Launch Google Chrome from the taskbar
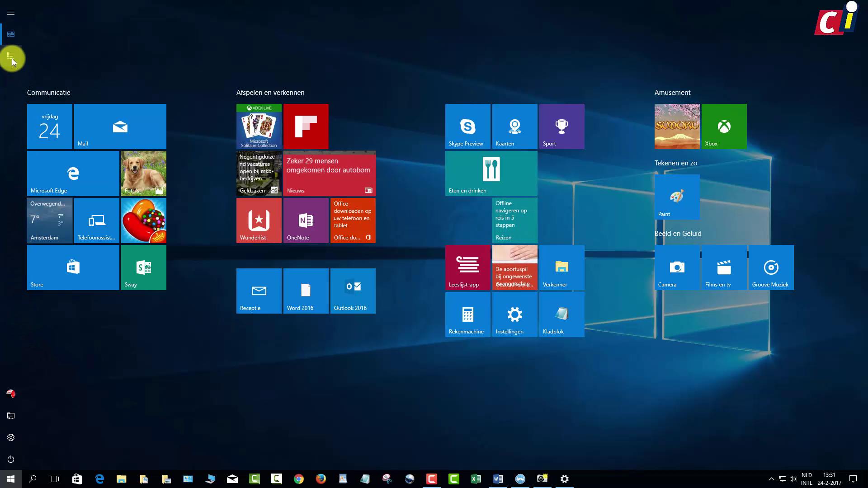 (x=299, y=479)
